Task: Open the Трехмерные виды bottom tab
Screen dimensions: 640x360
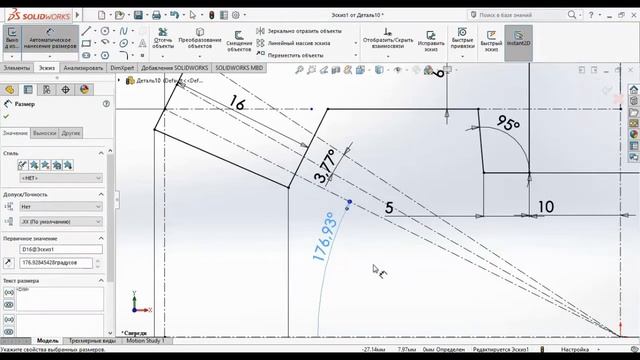Action: pyautogui.click(x=92, y=340)
